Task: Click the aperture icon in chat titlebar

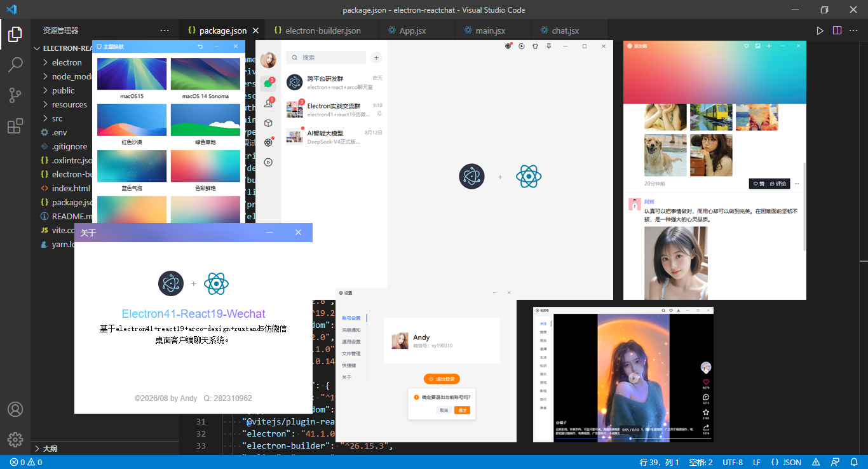Action: coord(508,46)
